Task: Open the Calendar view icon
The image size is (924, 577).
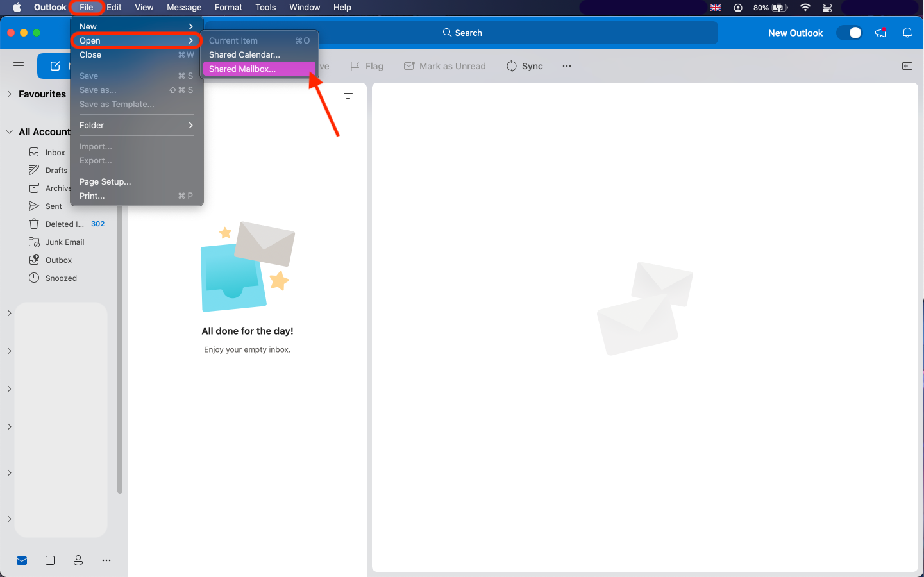Action: click(x=50, y=560)
